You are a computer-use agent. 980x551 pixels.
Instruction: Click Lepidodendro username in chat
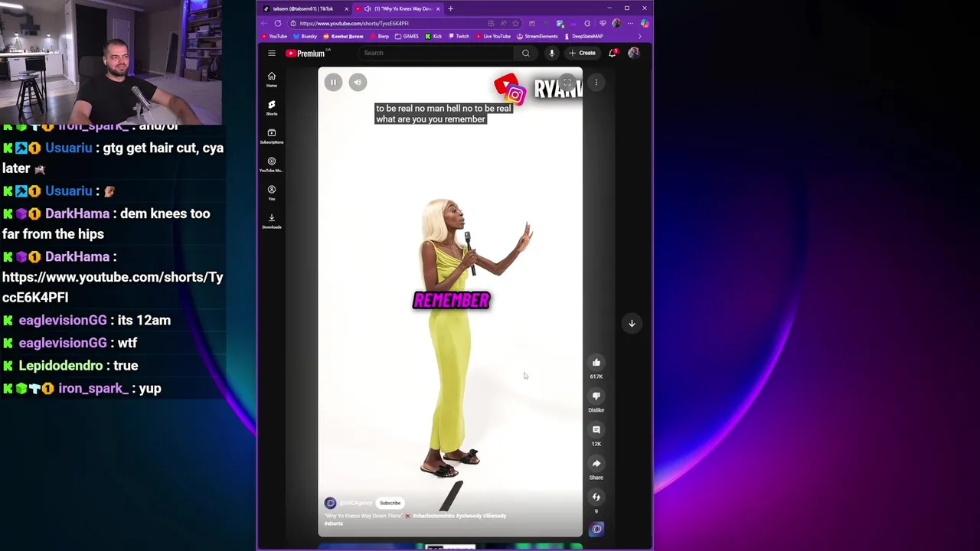coord(60,366)
